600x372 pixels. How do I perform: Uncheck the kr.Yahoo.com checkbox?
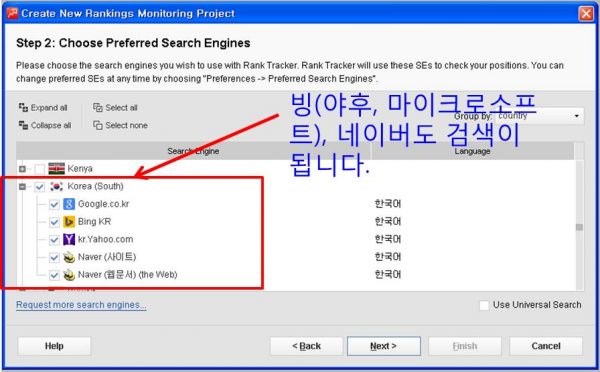54,240
